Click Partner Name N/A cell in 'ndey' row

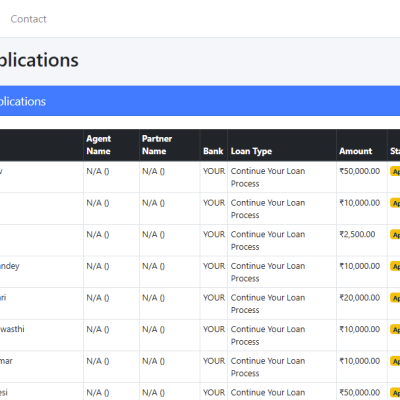tap(153, 266)
